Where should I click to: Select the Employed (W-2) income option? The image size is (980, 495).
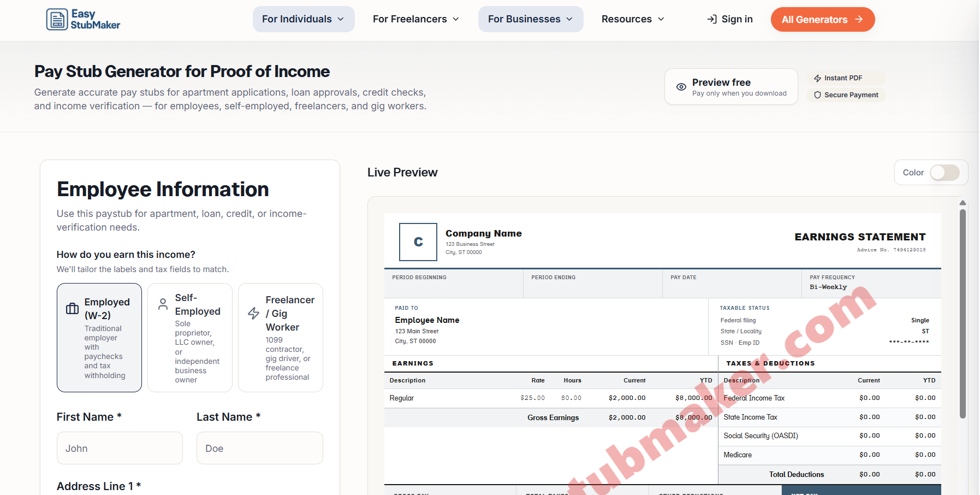pos(99,338)
